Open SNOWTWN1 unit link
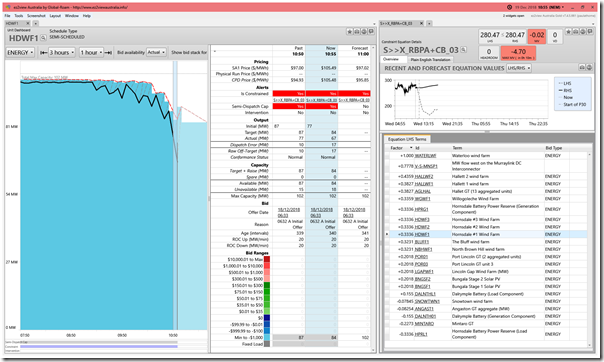 pyautogui.click(x=427, y=301)
